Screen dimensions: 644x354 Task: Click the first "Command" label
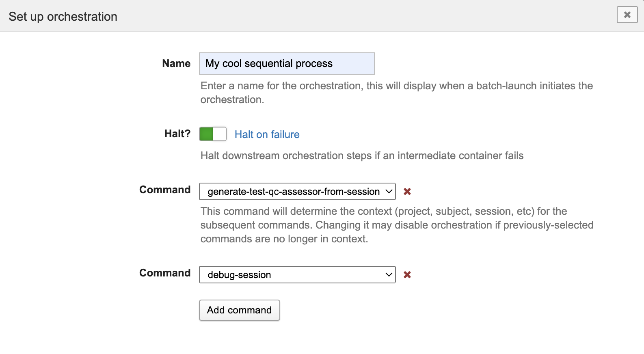click(x=164, y=190)
